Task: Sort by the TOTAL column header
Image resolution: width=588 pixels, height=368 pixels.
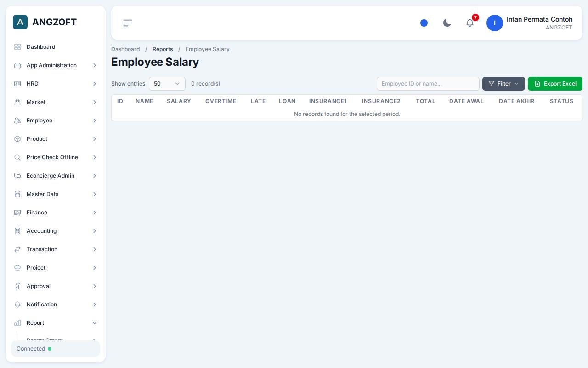Action: [425, 101]
